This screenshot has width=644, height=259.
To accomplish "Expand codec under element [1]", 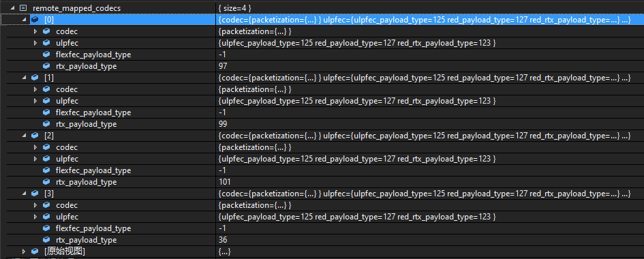I will coord(35,89).
